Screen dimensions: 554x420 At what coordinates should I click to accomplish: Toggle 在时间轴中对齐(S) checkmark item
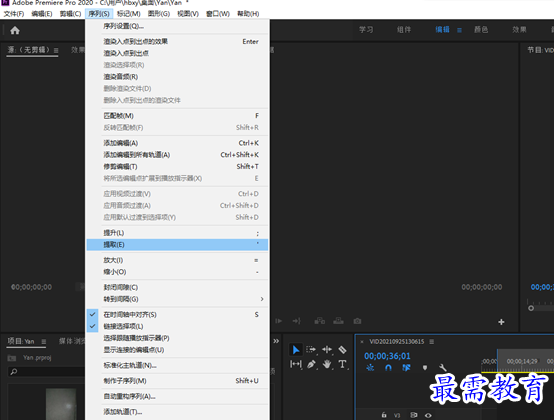[x=177, y=314]
